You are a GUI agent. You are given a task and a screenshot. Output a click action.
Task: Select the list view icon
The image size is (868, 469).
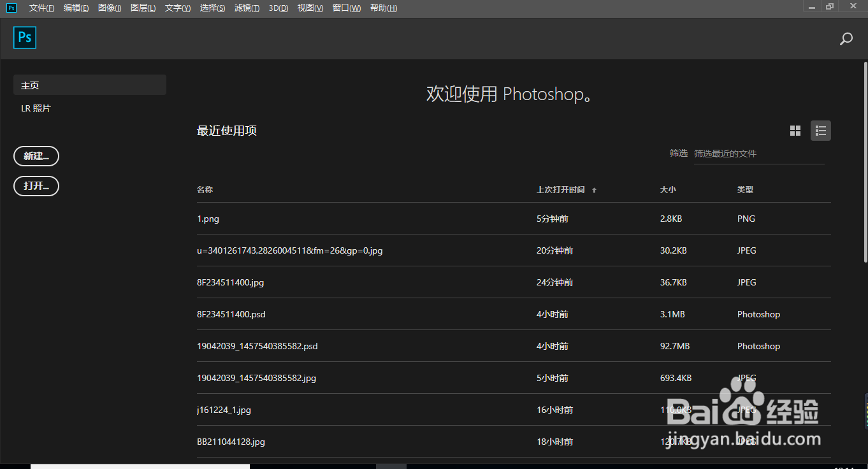(820, 130)
